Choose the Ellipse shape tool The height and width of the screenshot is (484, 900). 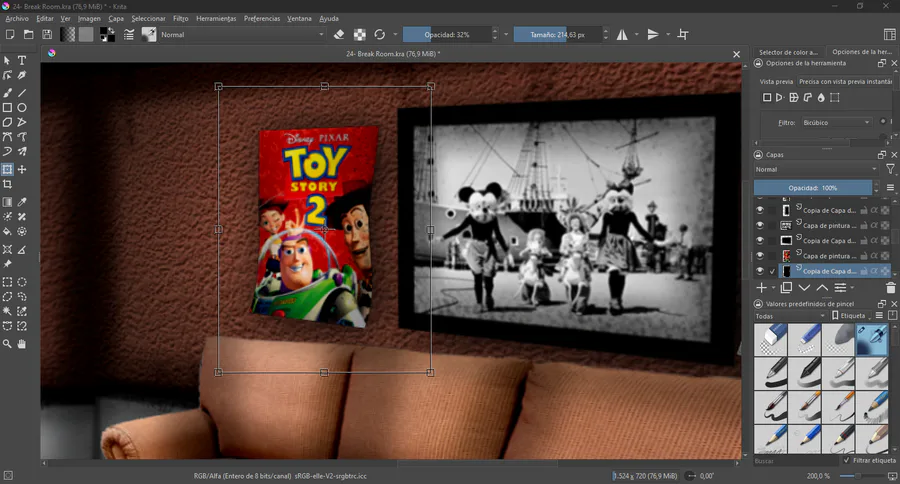pos(22,107)
